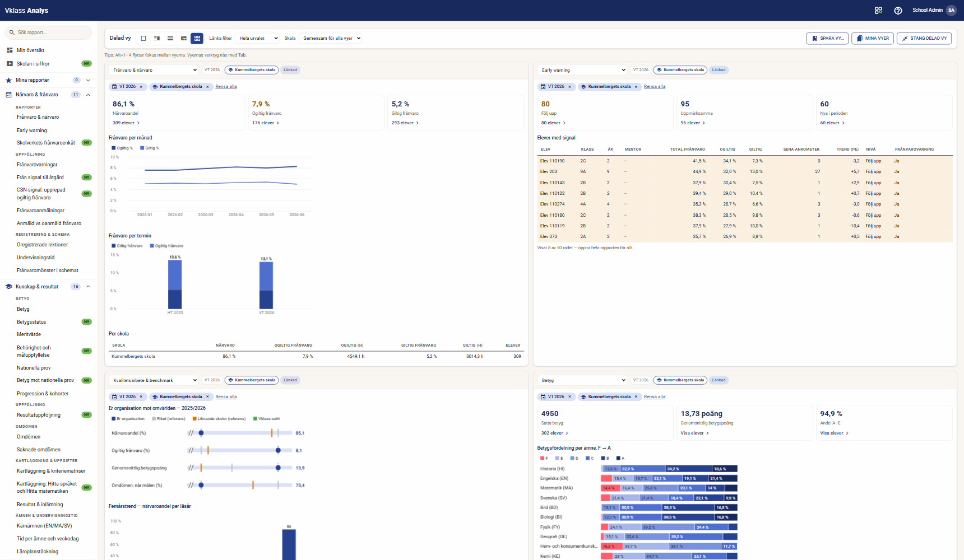Click the Närvaroandel benchmark slider marker
Screen dimensions: 964x560
point(201,433)
